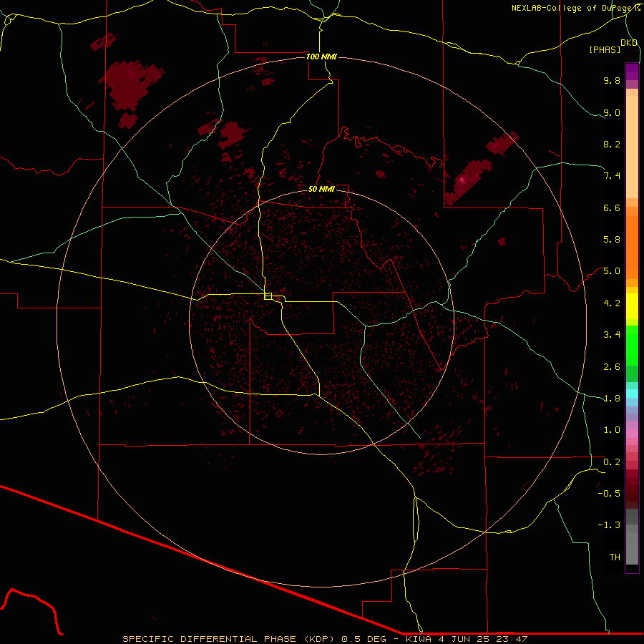Image resolution: width=644 pixels, height=644 pixels.
Task: Click the 9.0 value on the color scale
Action: coord(612,112)
